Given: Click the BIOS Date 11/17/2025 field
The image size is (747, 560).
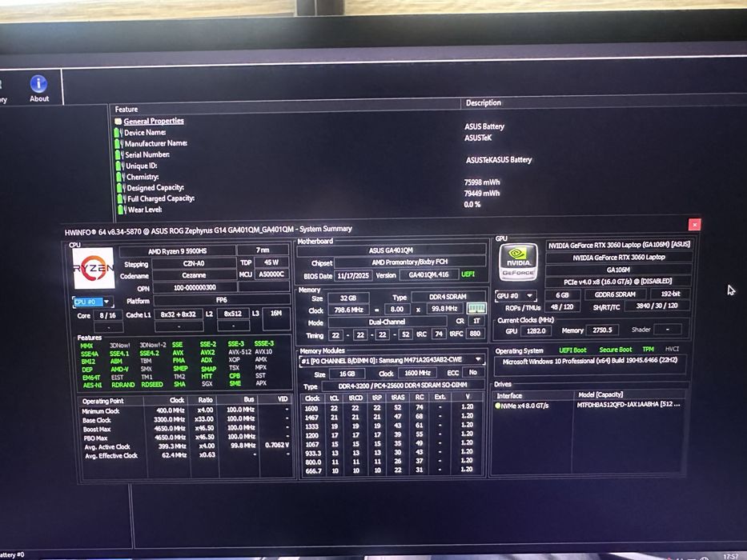Looking at the screenshot, I should point(353,276).
